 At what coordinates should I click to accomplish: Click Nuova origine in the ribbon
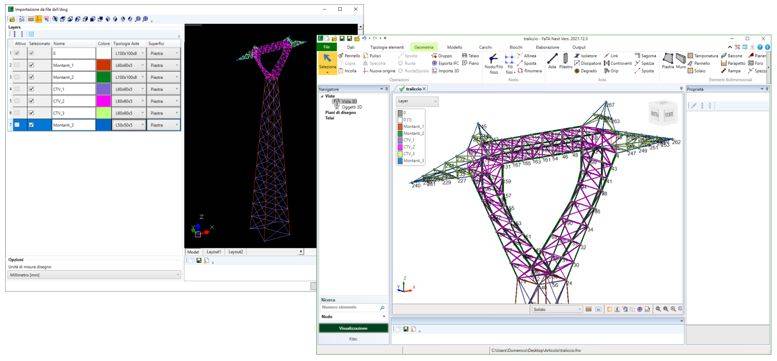point(378,71)
